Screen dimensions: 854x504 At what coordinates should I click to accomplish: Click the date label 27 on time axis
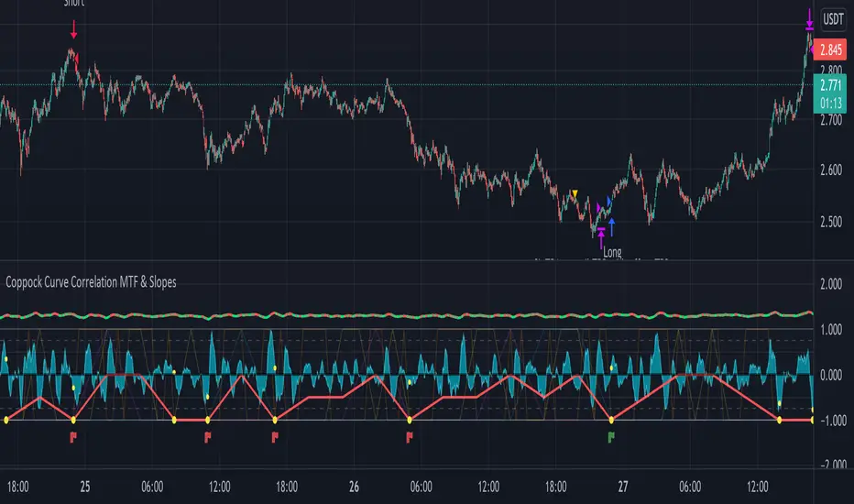[622, 487]
